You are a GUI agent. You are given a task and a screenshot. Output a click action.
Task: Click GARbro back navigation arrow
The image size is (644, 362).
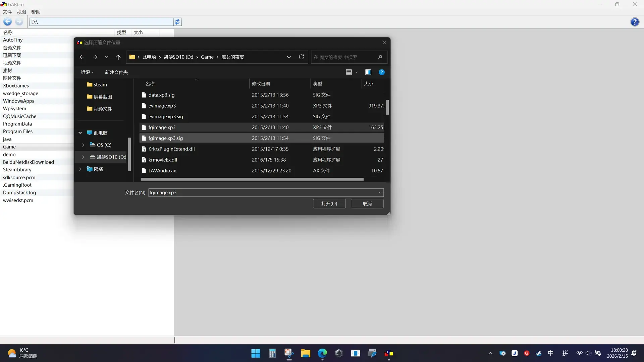point(7,22)
